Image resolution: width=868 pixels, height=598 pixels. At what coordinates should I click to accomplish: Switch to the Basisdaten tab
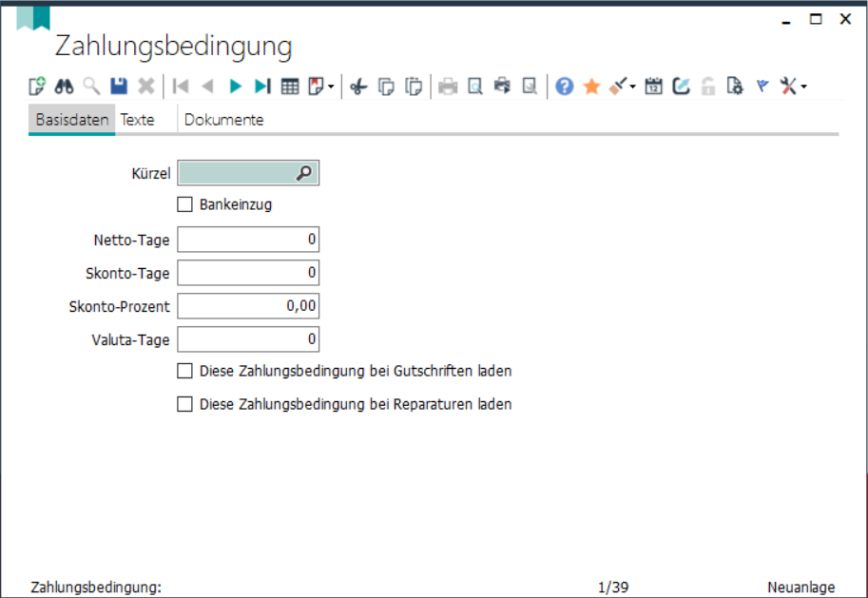coord(72,120)
